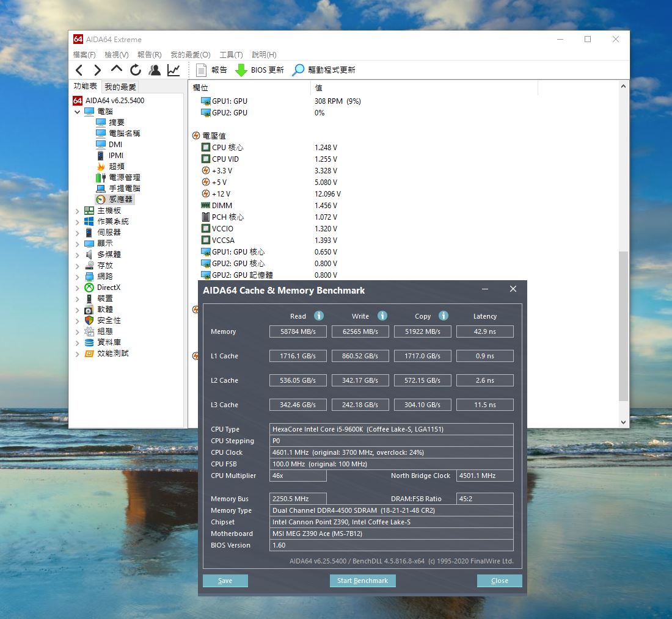672x619 pixels.
Task: Select the AIDA64 v6.25.5400 root tree item
Action: tap(109, 101)
